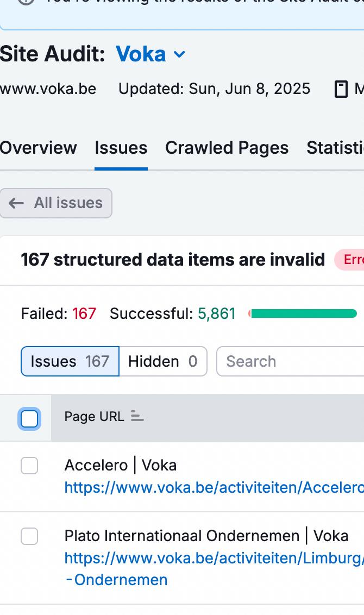This screenshot has height=615, width=364.
Task: Expand project list via chevron arrow
Action: (x=179, y=54)
